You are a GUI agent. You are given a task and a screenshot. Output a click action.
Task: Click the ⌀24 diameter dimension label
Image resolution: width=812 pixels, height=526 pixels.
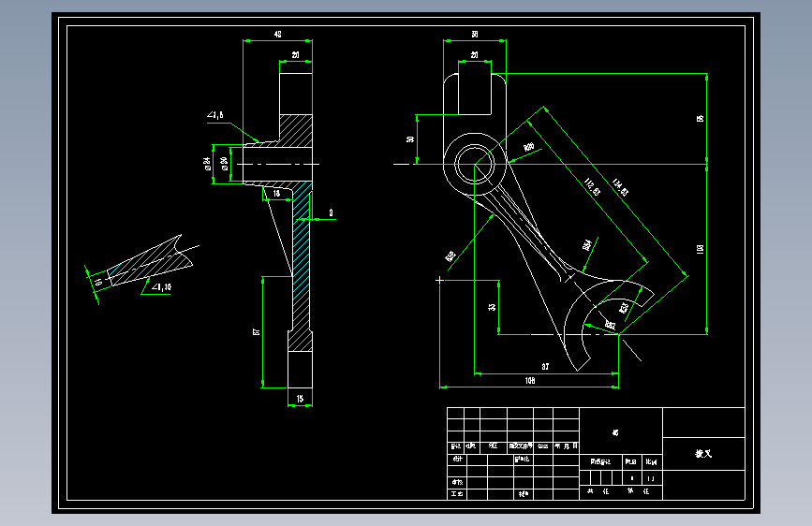(x=207, y=164)
